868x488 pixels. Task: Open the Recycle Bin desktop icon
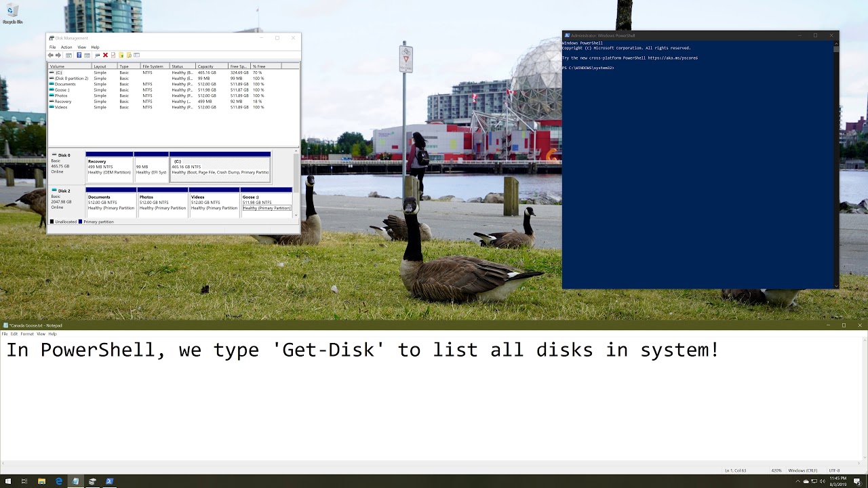[x=12, y=14]
